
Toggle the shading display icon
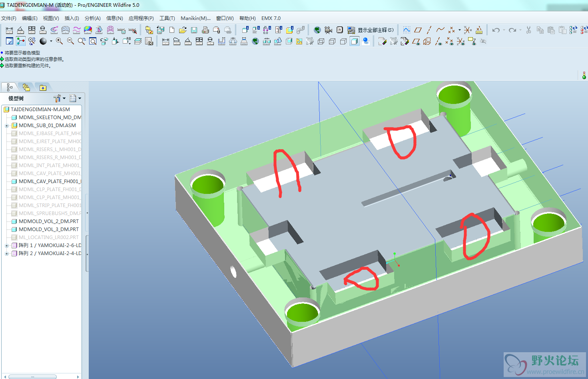tap(355, 41)
